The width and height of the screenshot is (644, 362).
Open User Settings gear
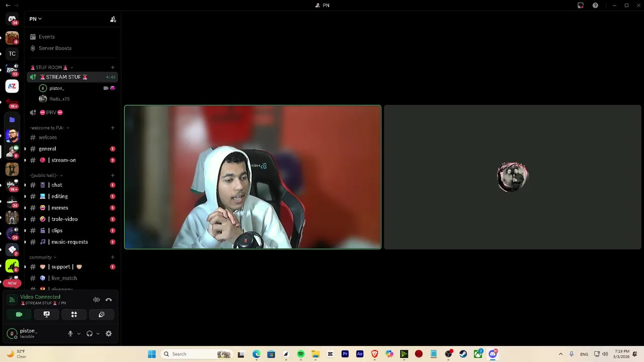(x=109, y=334)
